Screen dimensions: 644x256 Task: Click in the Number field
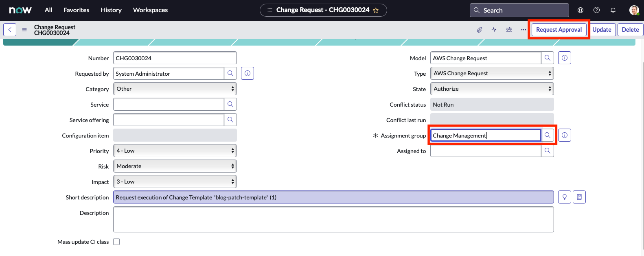(x=175, y=58)
